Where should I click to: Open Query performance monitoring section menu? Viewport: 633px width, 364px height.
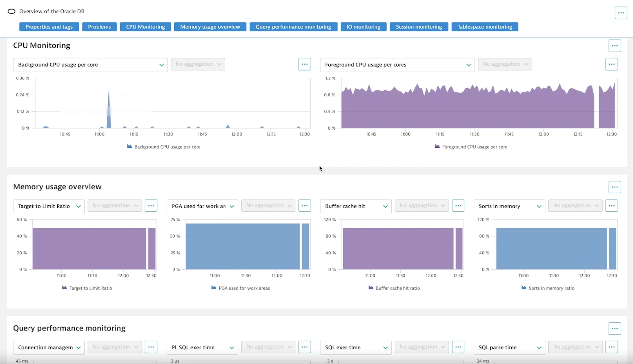614,329
